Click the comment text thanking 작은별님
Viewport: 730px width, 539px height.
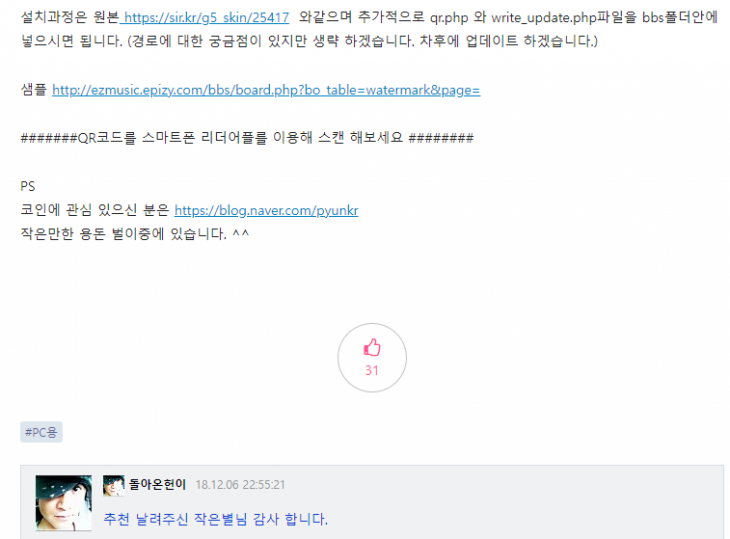[x=216, y=519]
